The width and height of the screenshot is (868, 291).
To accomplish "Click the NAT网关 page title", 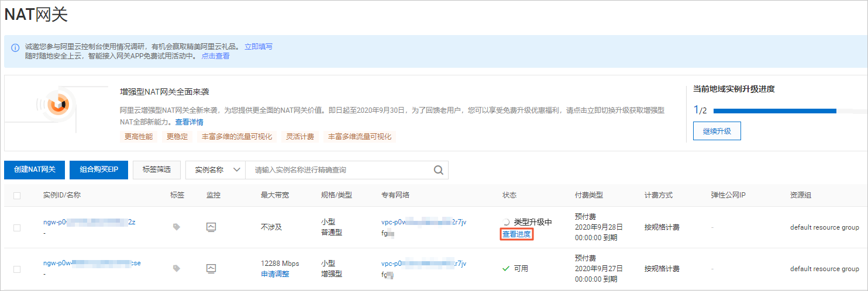I will pyautogui.click(x=36, y=15).
